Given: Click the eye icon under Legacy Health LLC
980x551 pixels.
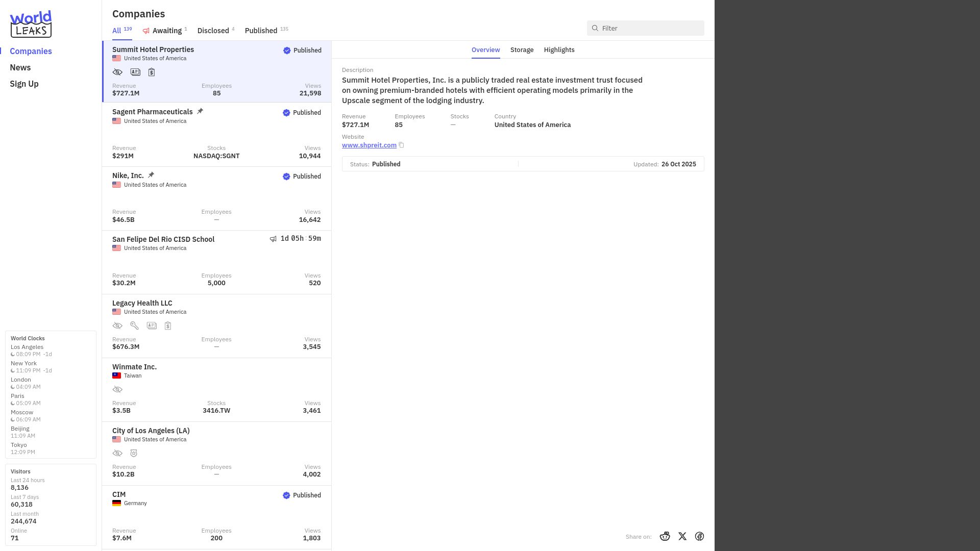Looking at the screenshot, I should point(117,325).
